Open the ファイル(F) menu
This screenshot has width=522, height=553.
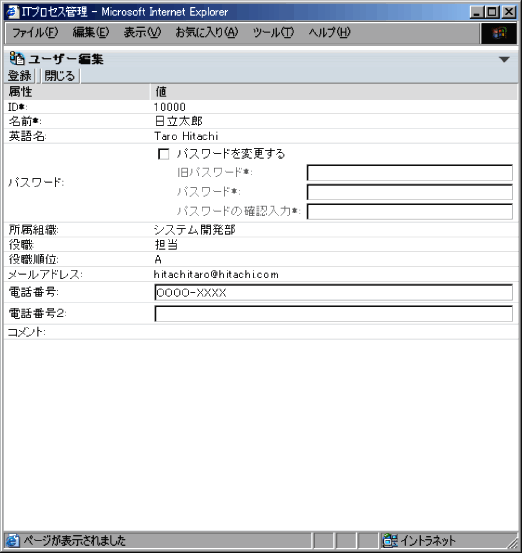pyautogui.click(x=35, y=33)
